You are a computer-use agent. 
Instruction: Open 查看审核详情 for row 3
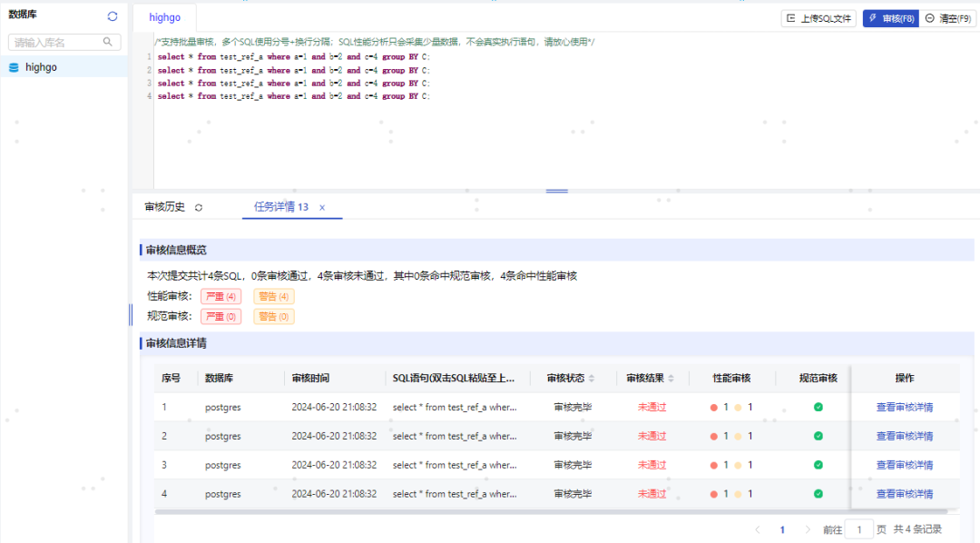pyautogui.click(x=905, y=465)
